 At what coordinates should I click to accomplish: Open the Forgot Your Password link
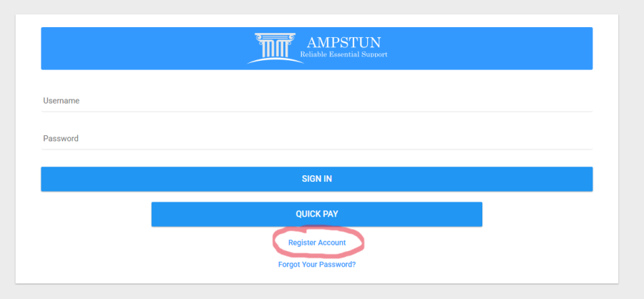317,265
